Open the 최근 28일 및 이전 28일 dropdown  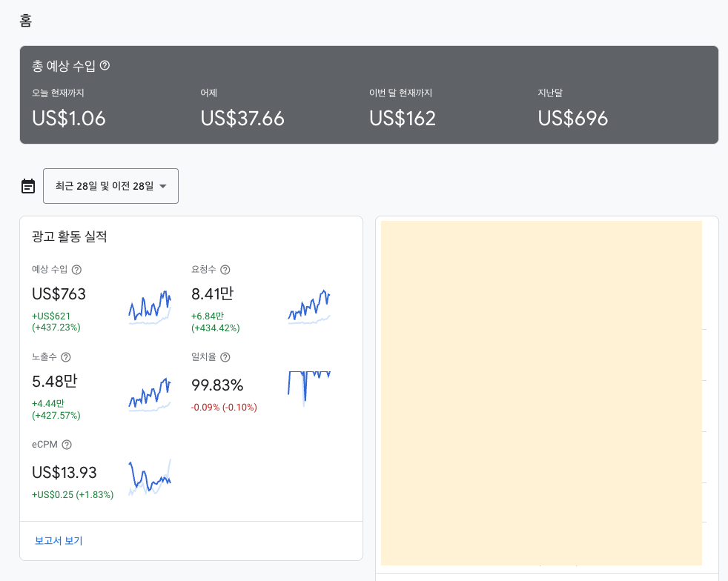point(110,186)
